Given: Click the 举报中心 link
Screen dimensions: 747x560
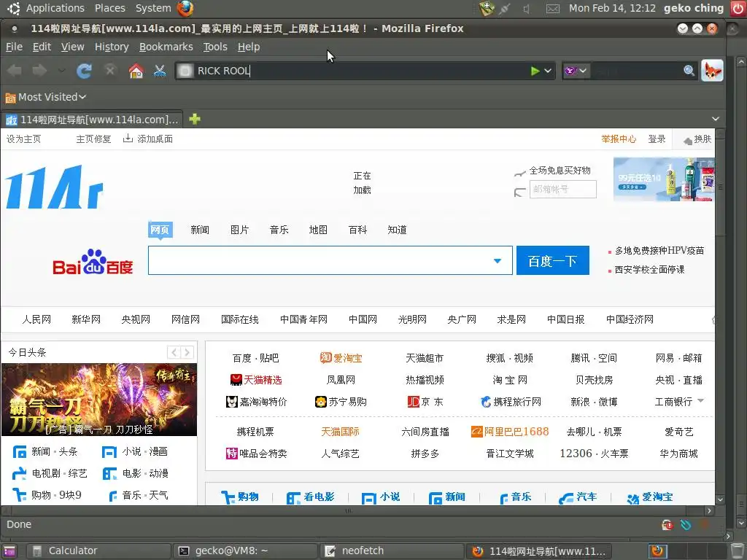Looking at the screenshot, I should point(619,139).
